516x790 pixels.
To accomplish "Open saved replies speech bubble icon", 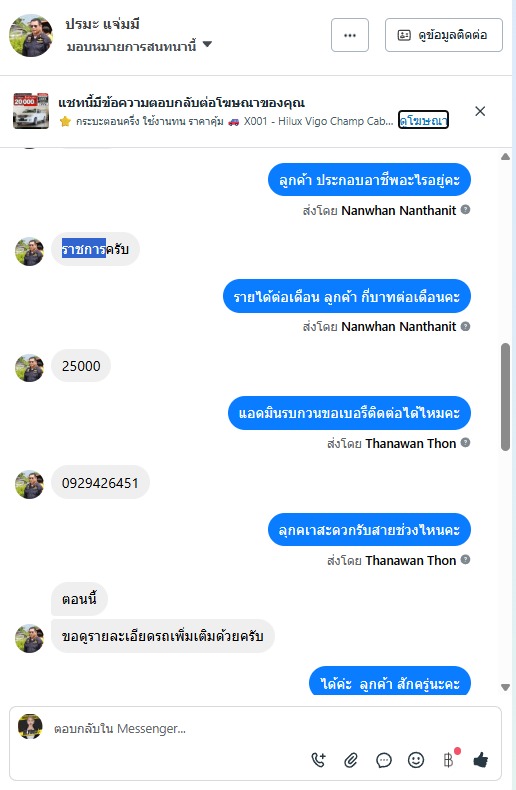I will pyautogui.click(x=383, y=760).
